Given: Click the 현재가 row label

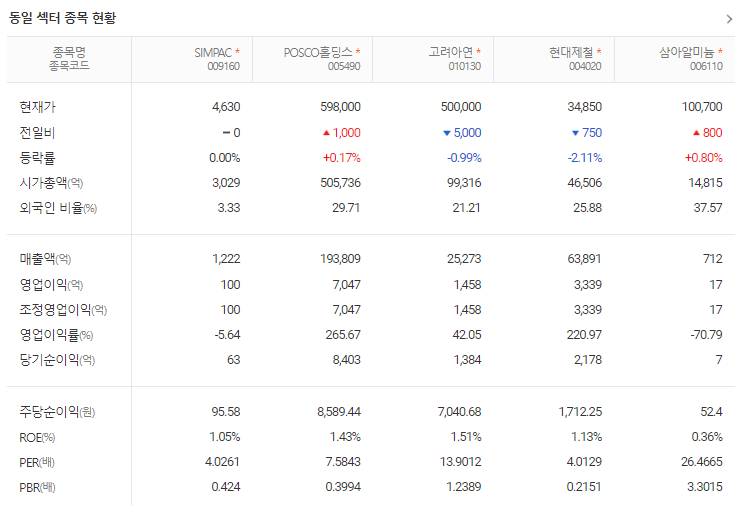Looking at the screenshot, I should [x=38, y=107].
